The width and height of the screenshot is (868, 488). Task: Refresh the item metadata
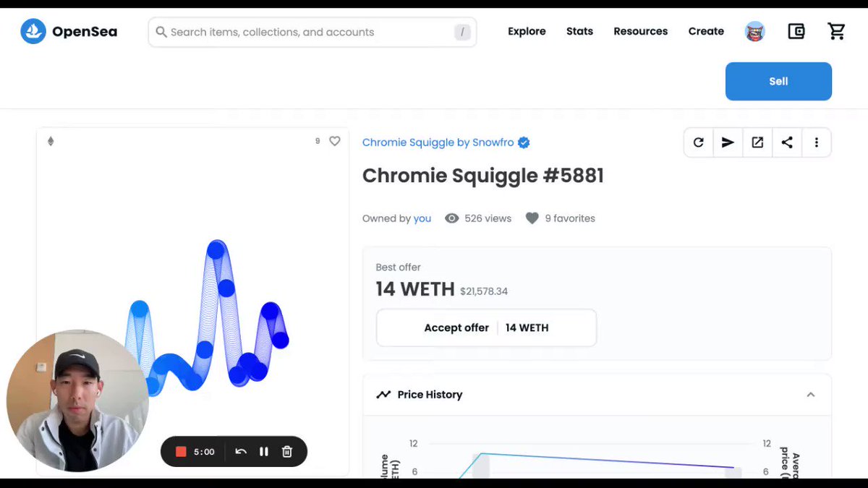[x=698, y=142]
